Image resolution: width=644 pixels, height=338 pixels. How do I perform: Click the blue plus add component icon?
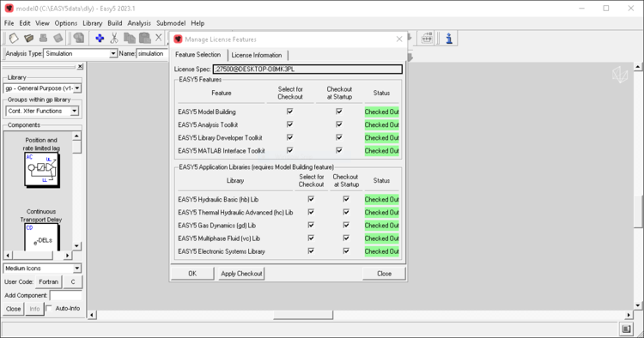coord(100,38)
